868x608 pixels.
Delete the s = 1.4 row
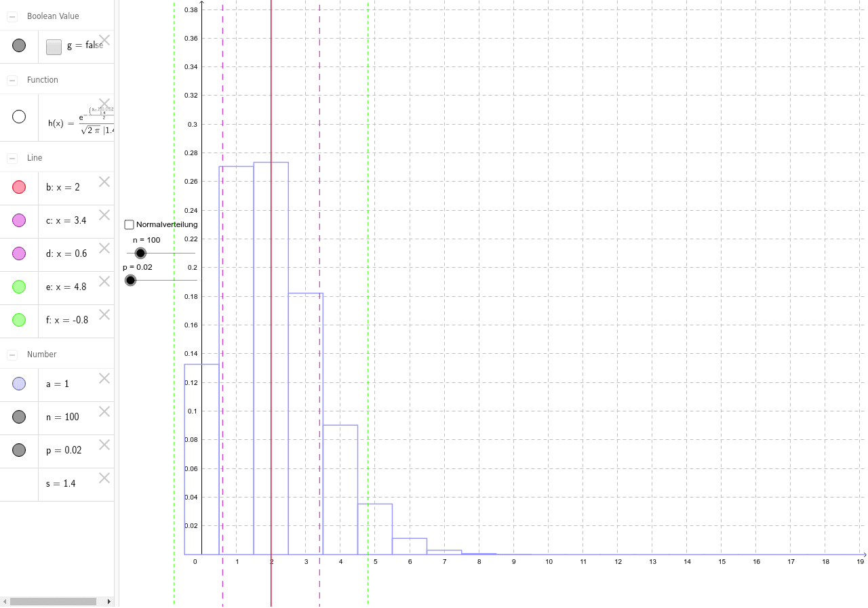pos(104,478)
